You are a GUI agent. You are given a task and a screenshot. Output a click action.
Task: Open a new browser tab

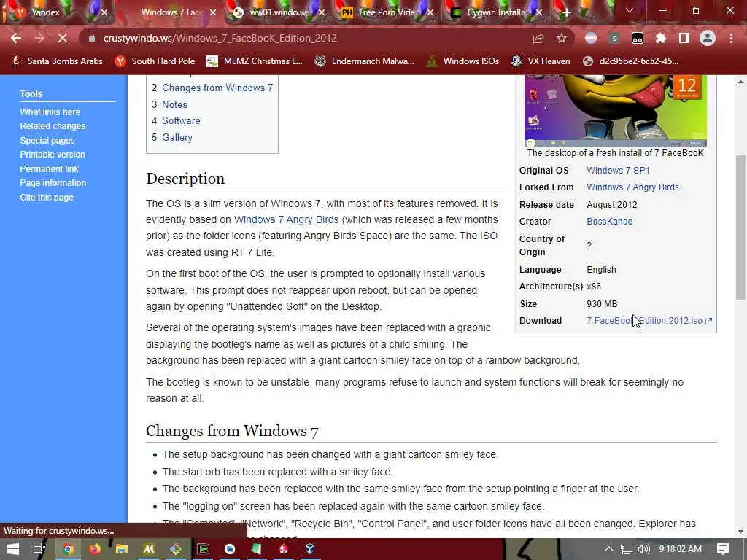click(566, 12)
